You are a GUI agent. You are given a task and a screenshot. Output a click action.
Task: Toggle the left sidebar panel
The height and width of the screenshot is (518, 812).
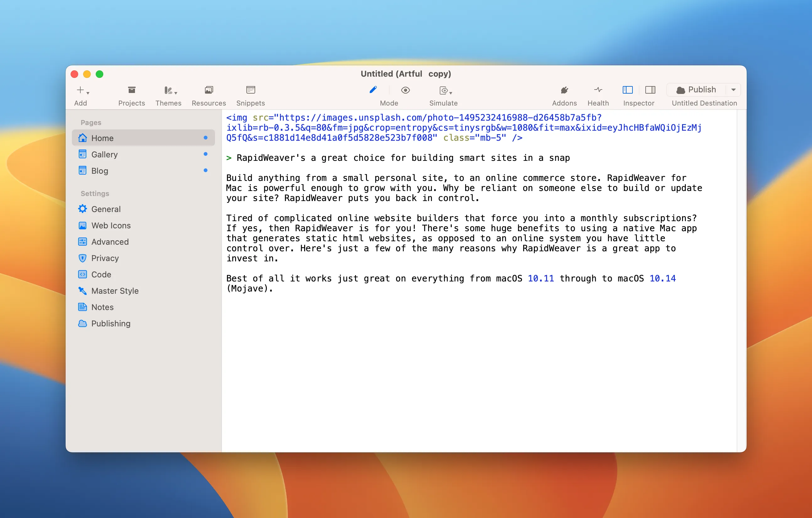click(627, 90)
